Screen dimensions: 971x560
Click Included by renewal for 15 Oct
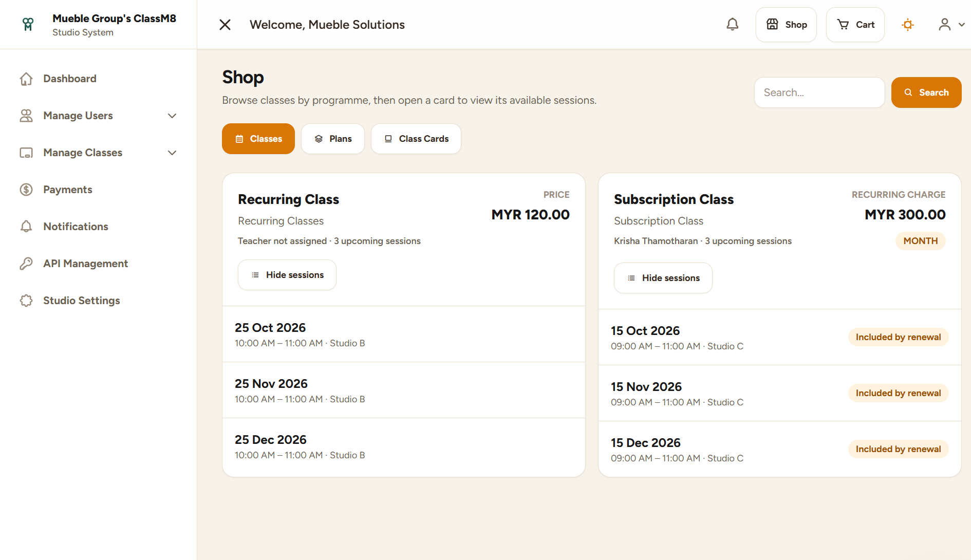point(898,337)
